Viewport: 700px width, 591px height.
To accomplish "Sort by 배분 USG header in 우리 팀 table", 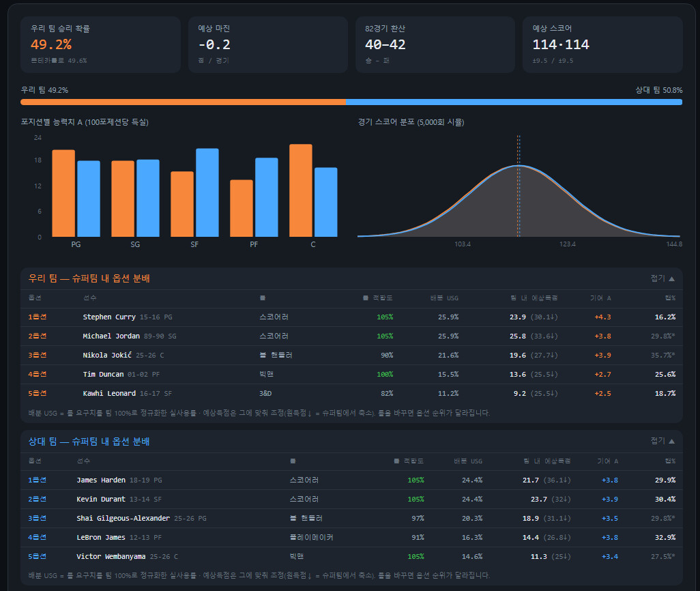I will pyautogui.click(x=444, y=298).
